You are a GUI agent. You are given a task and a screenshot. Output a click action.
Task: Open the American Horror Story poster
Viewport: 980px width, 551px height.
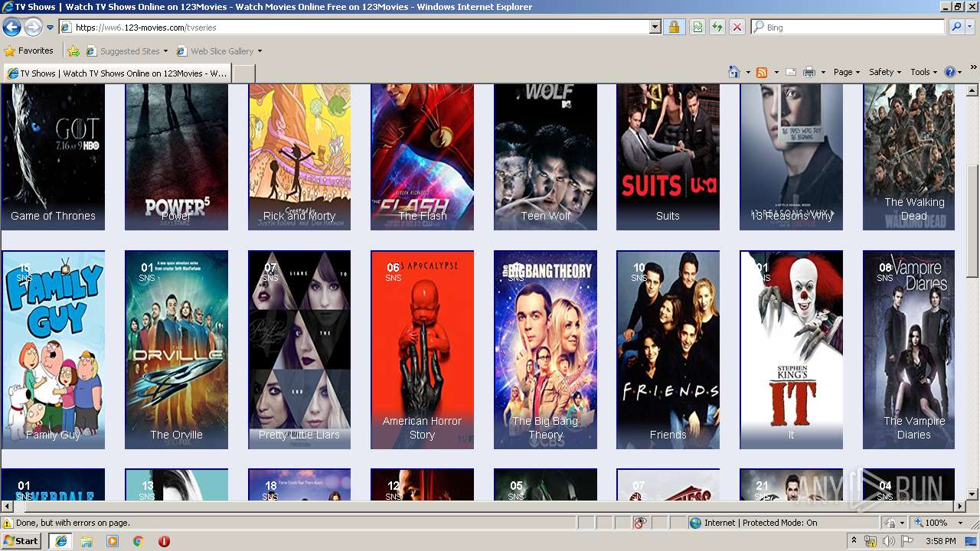coord(422,350)
